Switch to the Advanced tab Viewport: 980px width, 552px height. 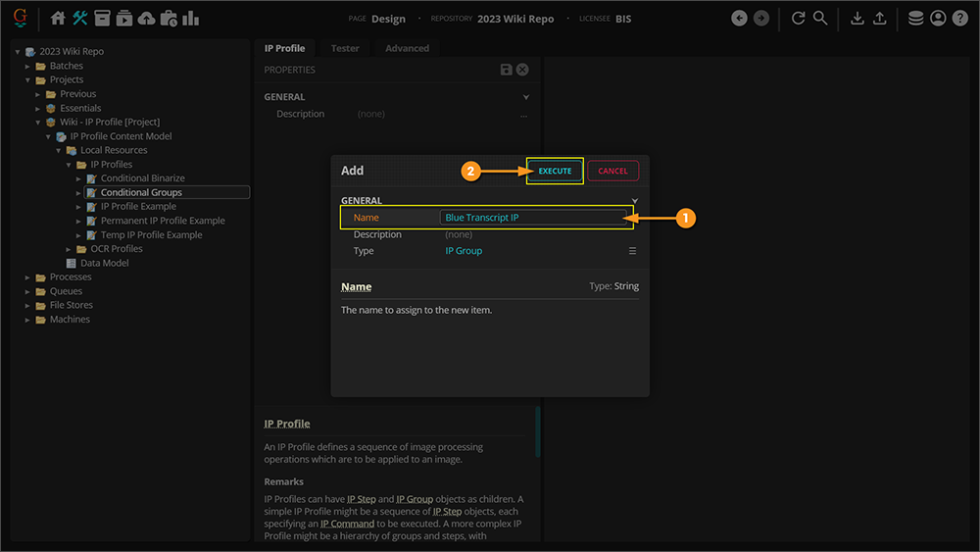coord(407,48)
